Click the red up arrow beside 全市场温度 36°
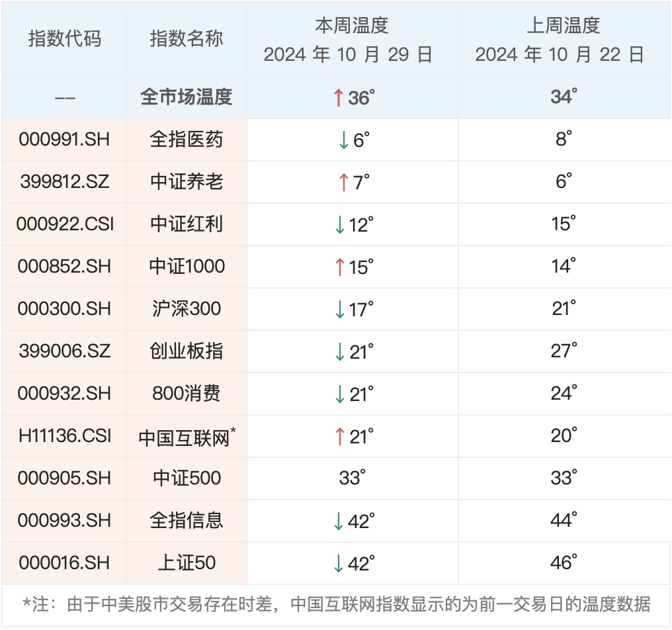 click(x=339, y=98)
